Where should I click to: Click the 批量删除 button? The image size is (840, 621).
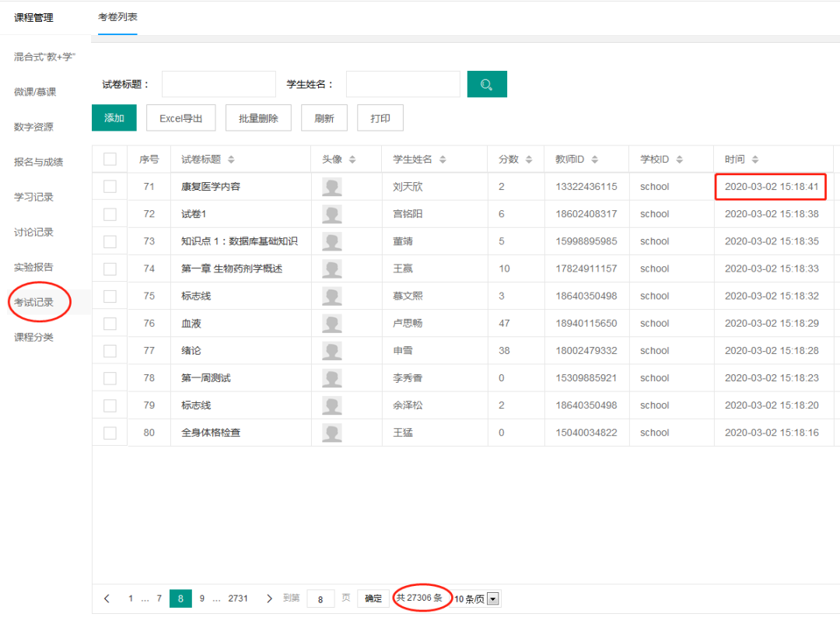tap(258, 118)
